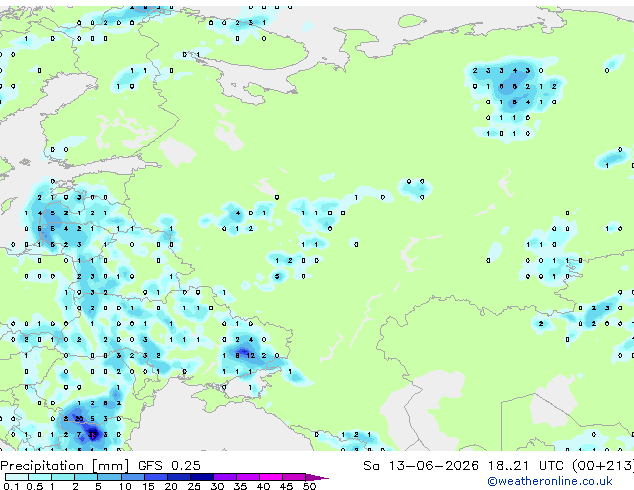Select the 40–45 mm magenta legend swatch
The image size is (634, 490).
tap(271, 477)
